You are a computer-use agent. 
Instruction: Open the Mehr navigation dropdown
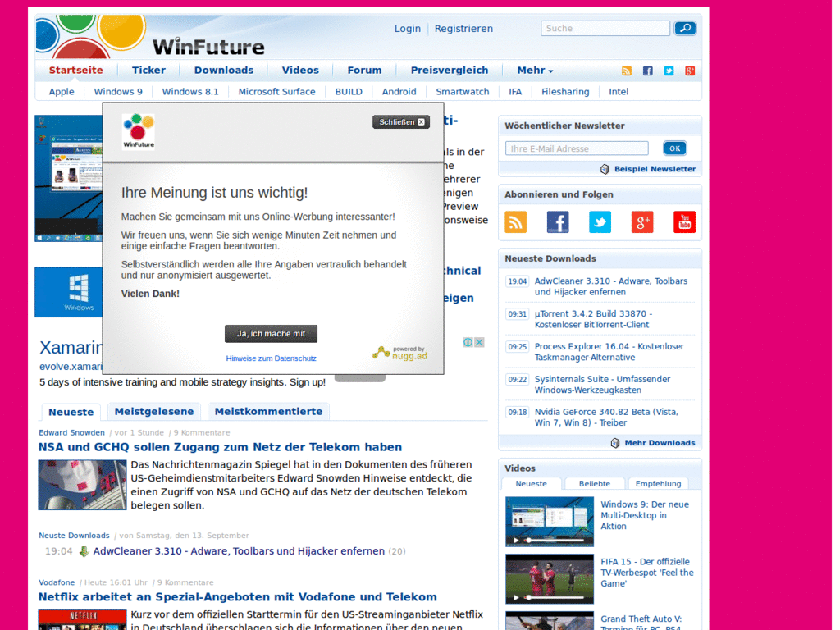534,70
